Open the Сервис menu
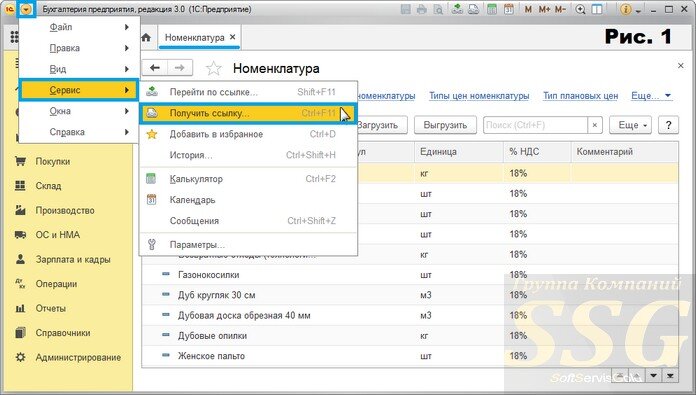 pyautogui.click(x=79, y=90)
